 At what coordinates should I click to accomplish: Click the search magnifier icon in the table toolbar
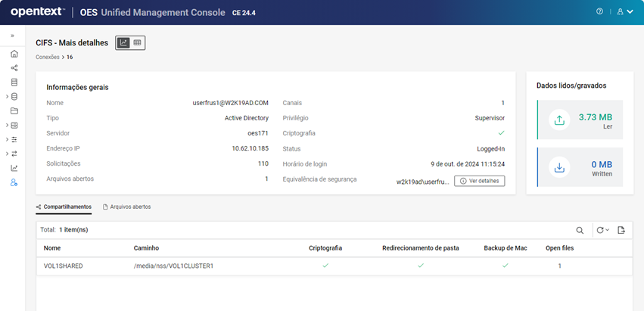tap(580, 231)
